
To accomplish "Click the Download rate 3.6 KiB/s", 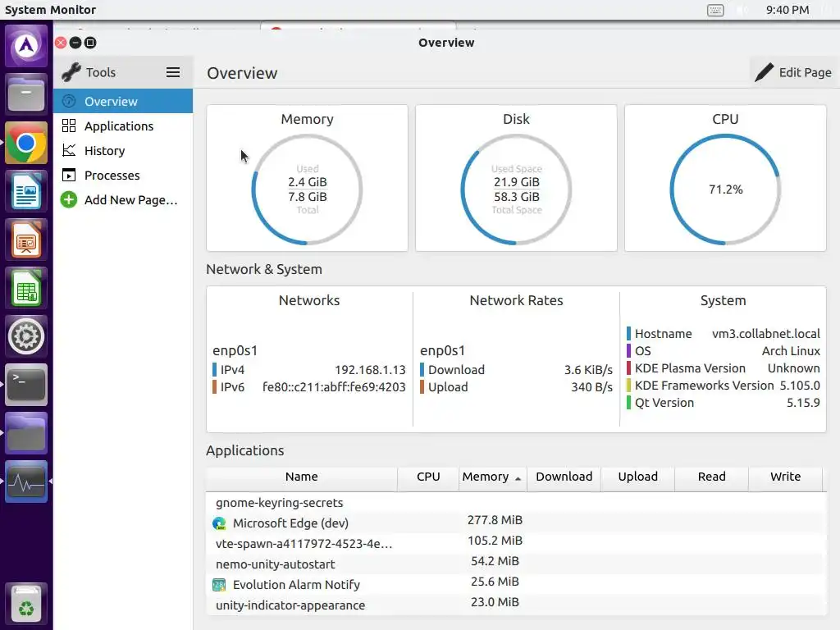I will click(x=588, y=370).
